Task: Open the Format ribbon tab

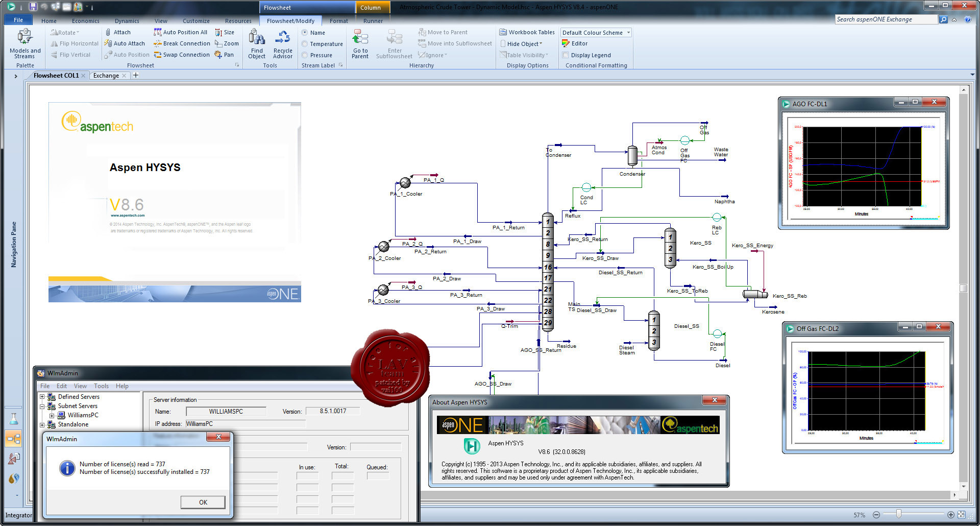Action: (338, 21)
